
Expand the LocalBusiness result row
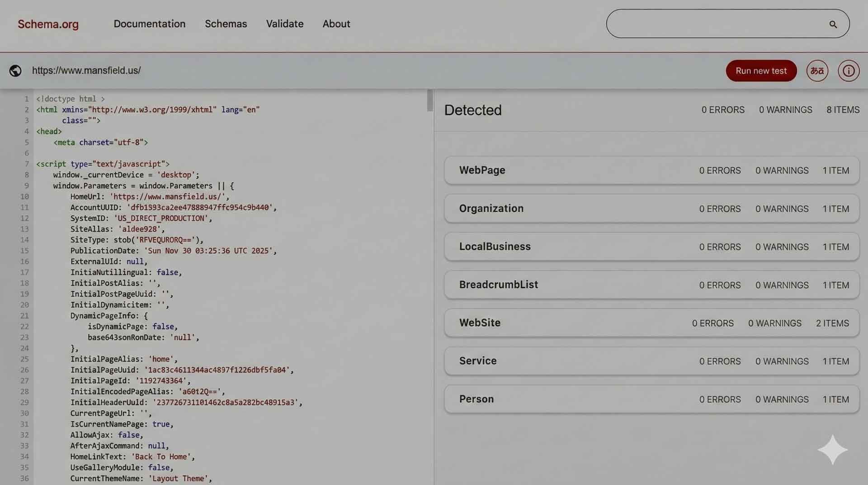(651, 247)
